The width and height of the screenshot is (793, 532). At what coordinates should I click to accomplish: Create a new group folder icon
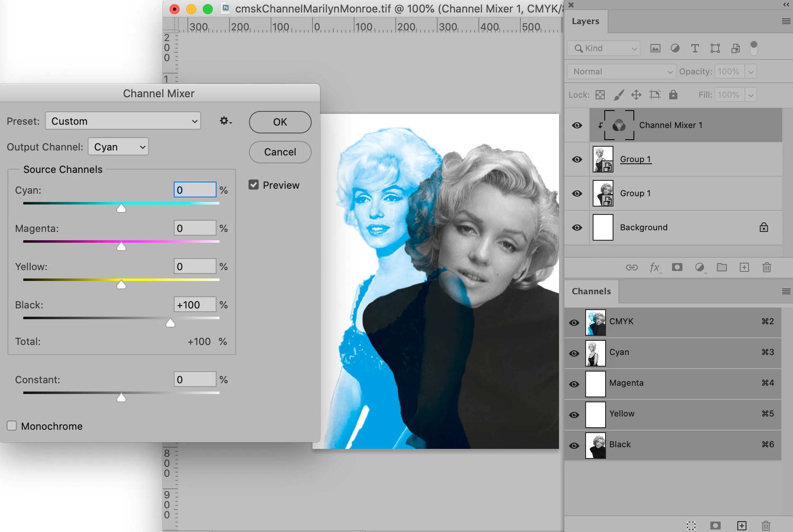click(x=722, y=267)
